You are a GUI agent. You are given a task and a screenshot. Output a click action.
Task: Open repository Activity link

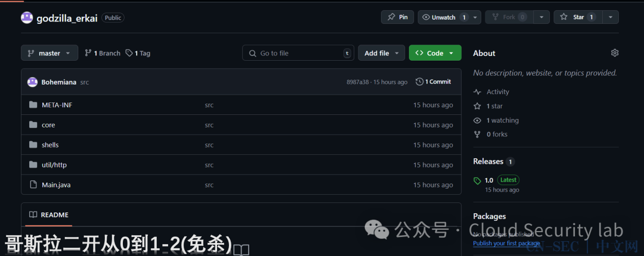click(x=498, y=92)
